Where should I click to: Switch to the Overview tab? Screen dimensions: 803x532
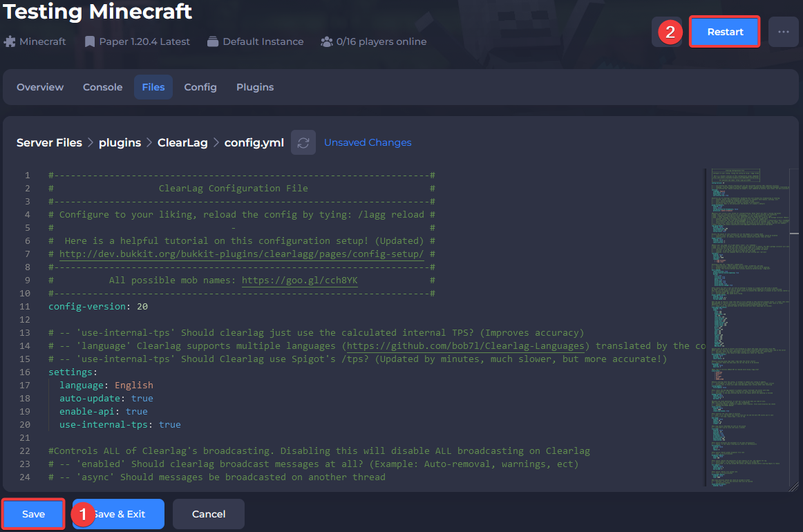[39, 87]
